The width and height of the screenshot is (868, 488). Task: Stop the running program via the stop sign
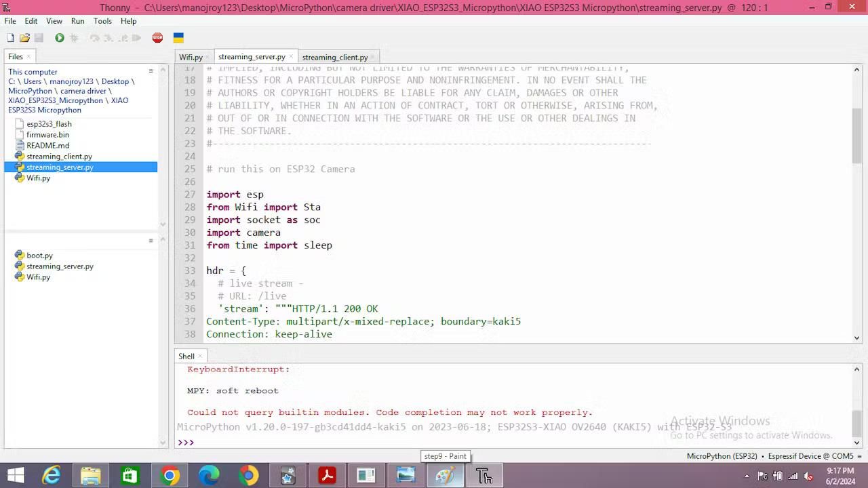click(x=157, y=38)
